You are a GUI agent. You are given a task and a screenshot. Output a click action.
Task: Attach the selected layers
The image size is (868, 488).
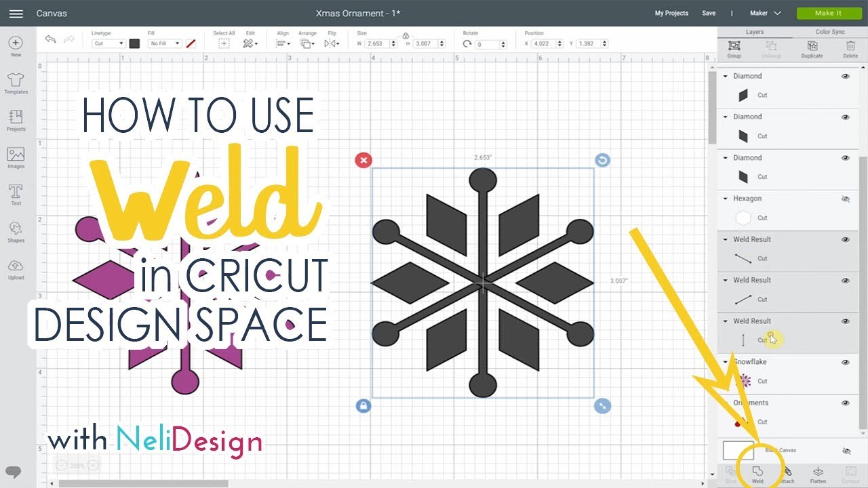pyautogui.click(x=787, y=474)
